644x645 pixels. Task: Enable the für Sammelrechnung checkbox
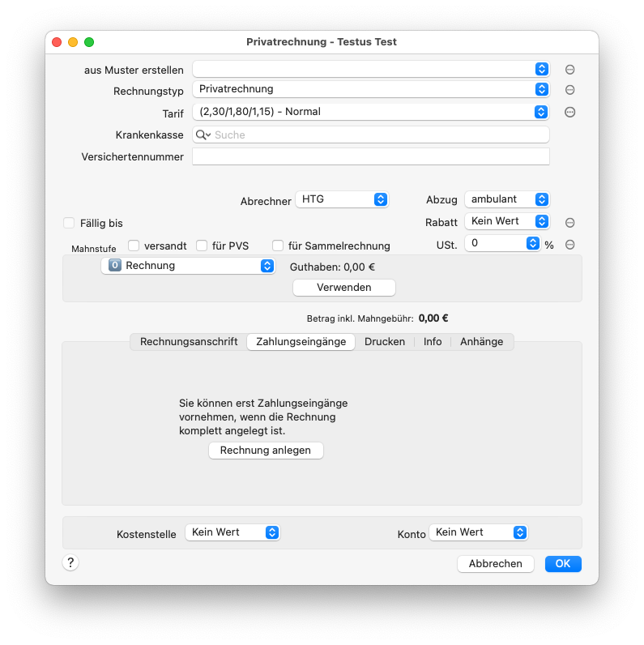(278, 246)
